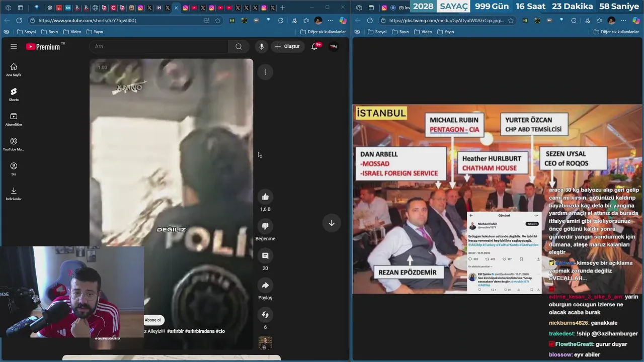Viewport: 644px width, 362px height.
Task: Refresh the YouTube browser window
Action: click(19, 21)
